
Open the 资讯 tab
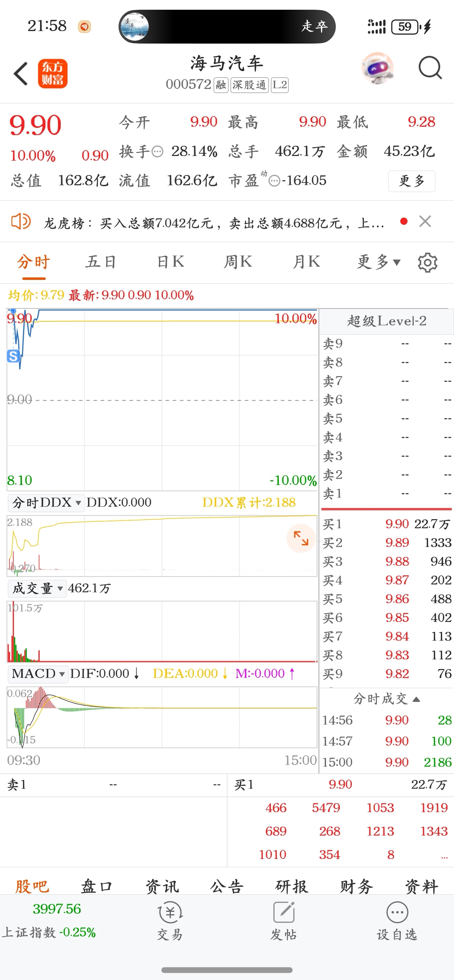pos(162,886)
